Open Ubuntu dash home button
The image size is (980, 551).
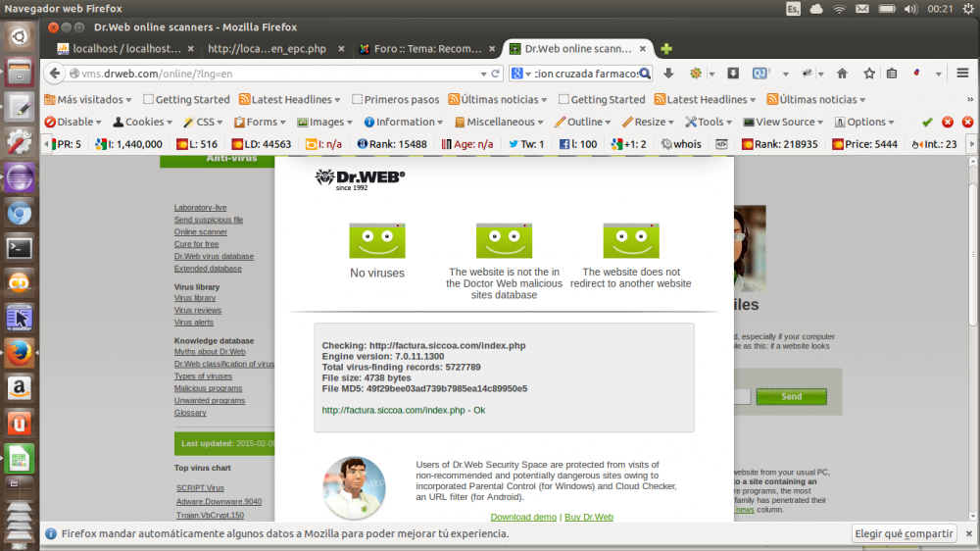click(x=20, y=37)
